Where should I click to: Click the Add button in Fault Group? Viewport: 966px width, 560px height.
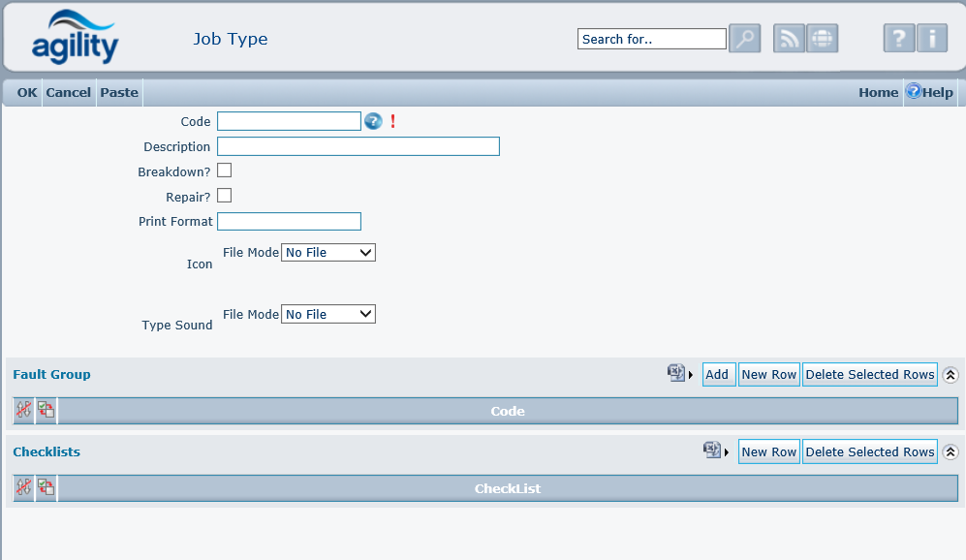coord(718,373)
